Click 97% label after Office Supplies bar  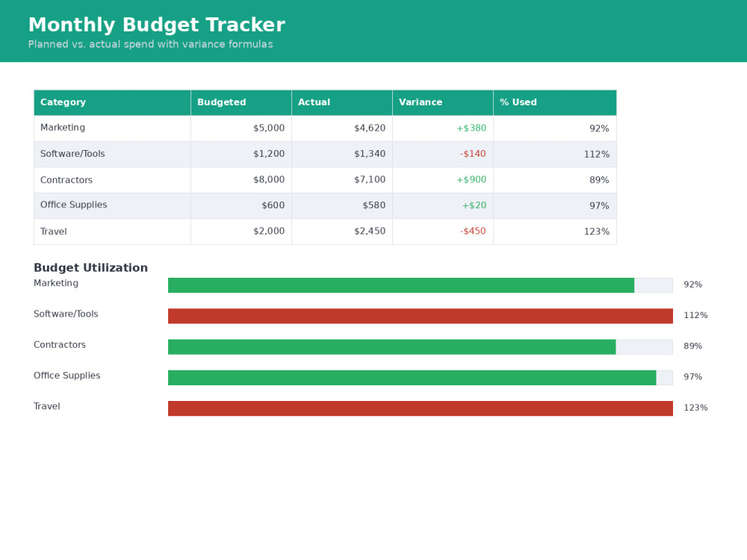[692, 377]
